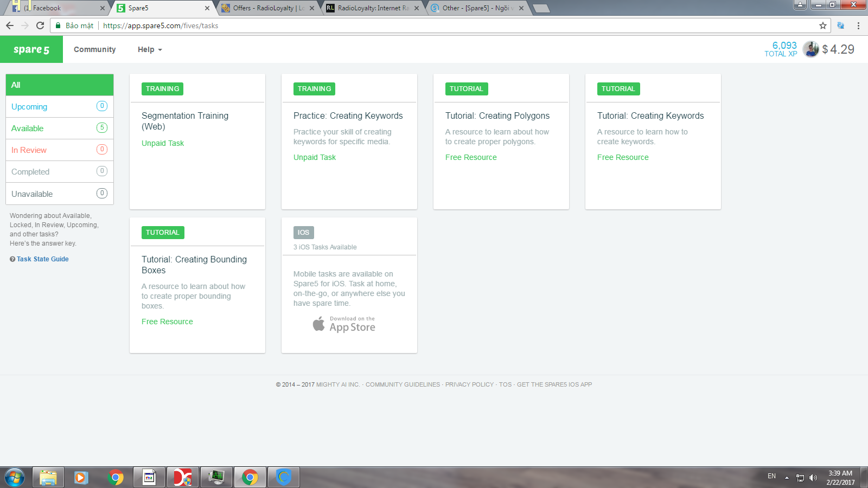Download on the App Store button
The height and width of the screenshot is (488, 868).
click(344, 324)
